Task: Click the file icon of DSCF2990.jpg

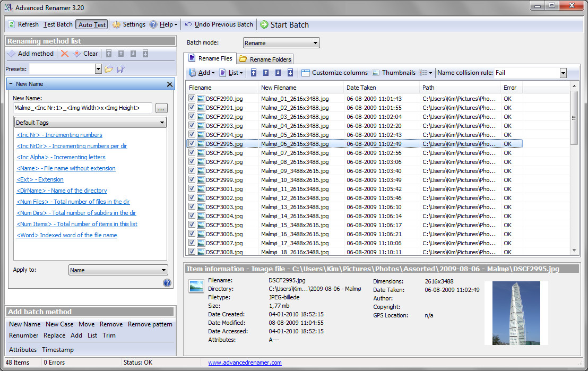Action: 201,99
